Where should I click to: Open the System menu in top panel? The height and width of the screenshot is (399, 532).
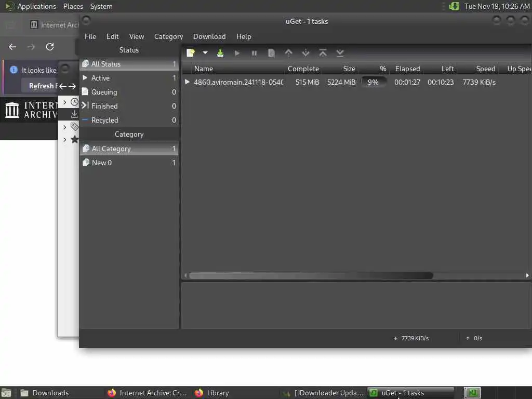(101, 6)
